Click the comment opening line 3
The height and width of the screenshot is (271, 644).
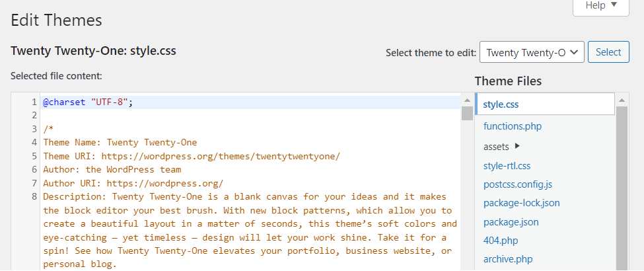tap(48, 129)
